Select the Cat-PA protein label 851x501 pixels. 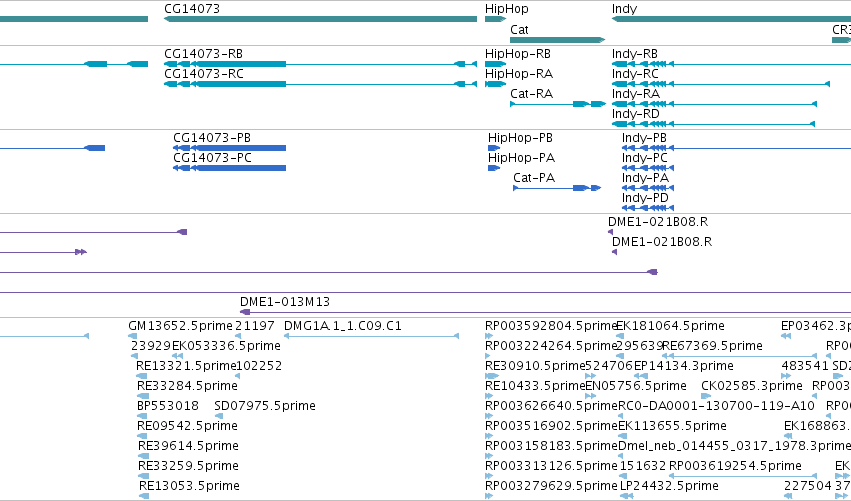(x=534, y=178)
